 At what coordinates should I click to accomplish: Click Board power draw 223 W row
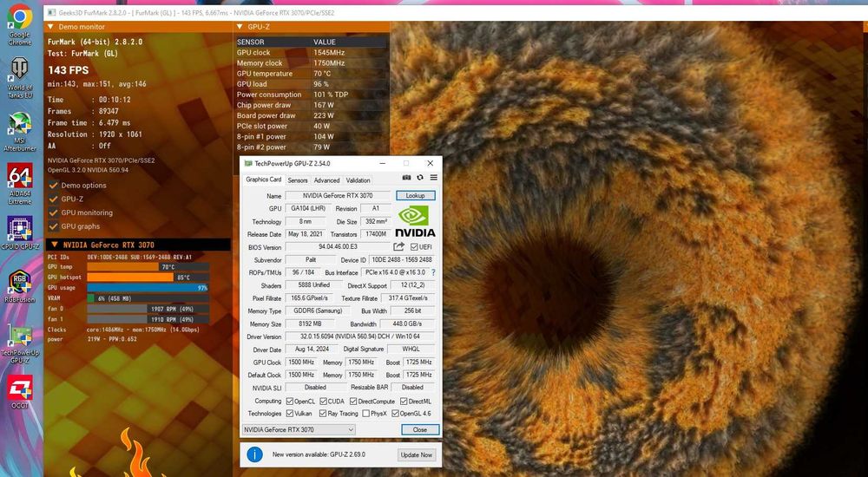[311, 115]
